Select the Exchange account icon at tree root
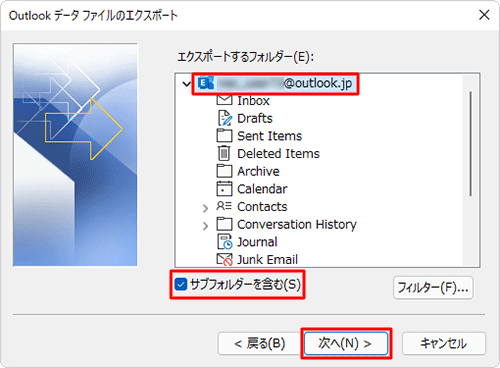Screen dimensions: 500x368 206,83
